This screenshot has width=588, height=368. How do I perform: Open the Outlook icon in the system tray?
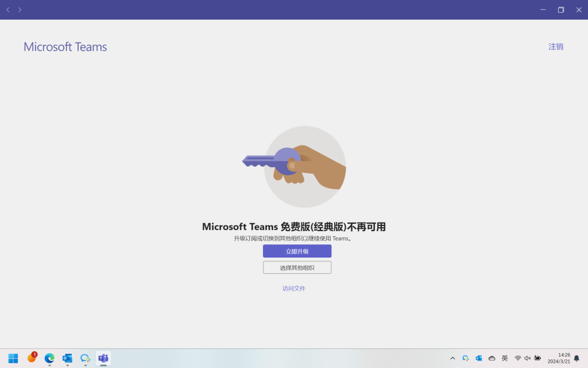pyautogui.click(x=479, y=358)
